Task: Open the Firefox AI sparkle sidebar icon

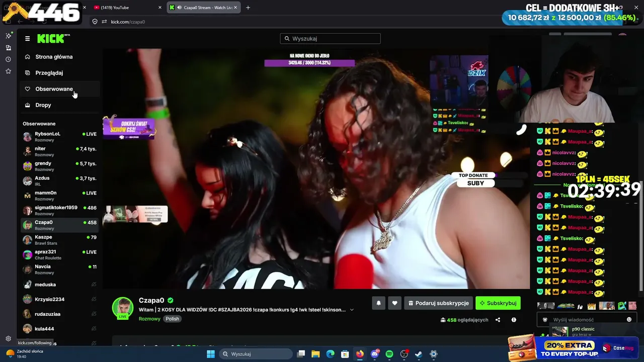Action: pos(8,36)
